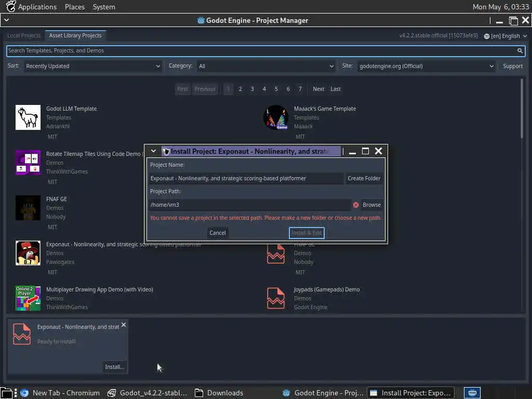This screenshot has width=532, height=399.
Task: Click the download item file icon
Action: (22, 334)
